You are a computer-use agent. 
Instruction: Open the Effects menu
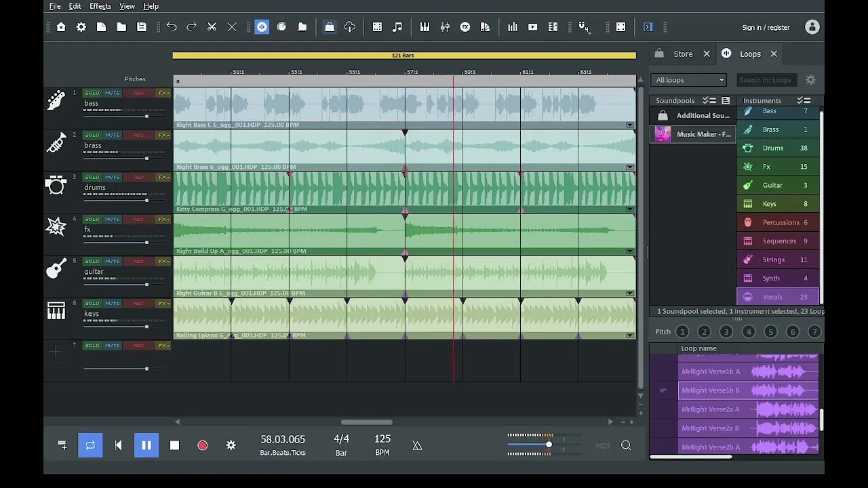(100, 6)
